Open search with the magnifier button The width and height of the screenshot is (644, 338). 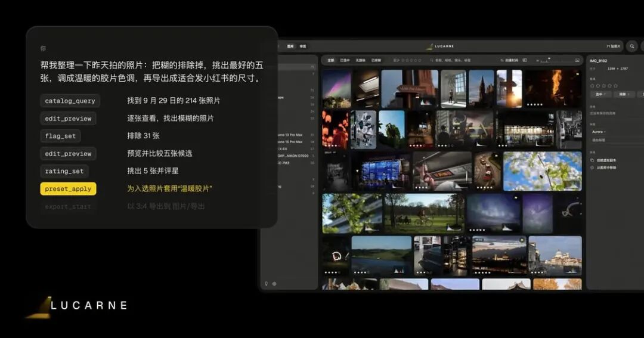[x=631, y=46]
